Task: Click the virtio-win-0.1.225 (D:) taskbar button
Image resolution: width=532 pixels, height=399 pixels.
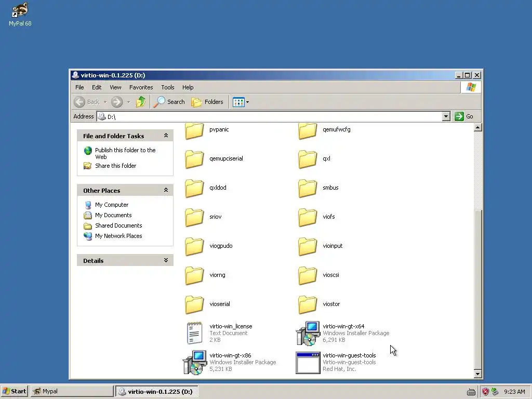Action: pyautogui.click(x=156, y=391)
